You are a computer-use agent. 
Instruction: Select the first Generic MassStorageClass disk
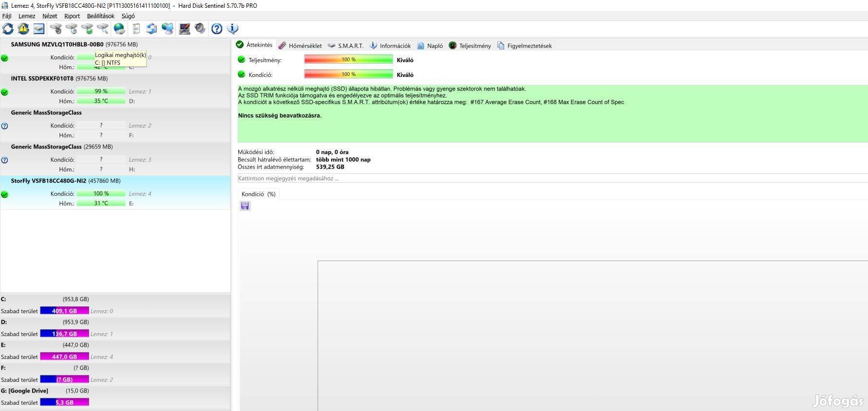click(115, 124)
